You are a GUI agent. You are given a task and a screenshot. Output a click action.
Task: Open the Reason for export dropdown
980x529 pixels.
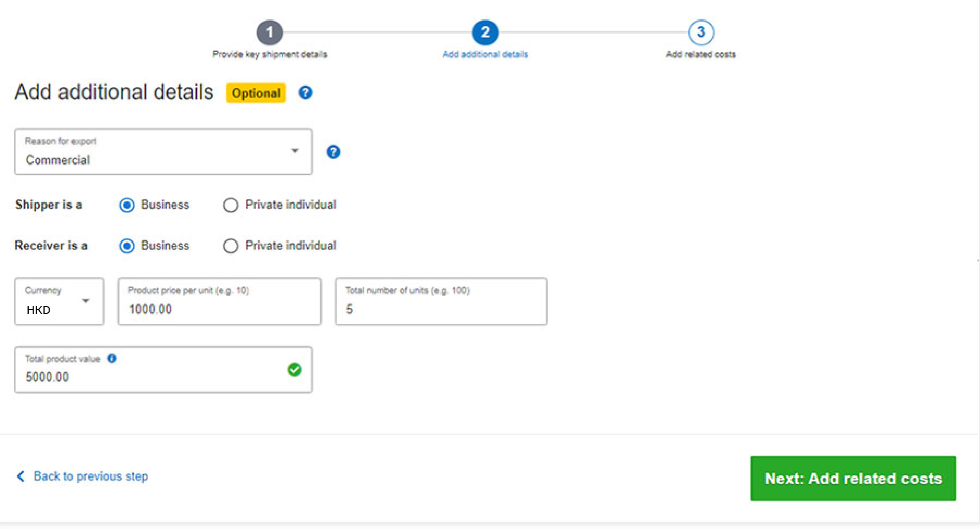click(164, 152)
